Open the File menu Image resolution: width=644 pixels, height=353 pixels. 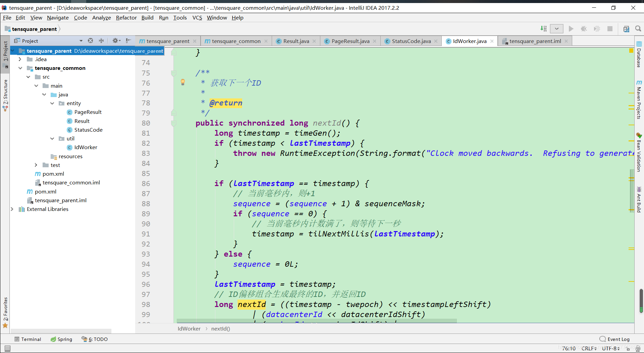(x=7, y=17)
